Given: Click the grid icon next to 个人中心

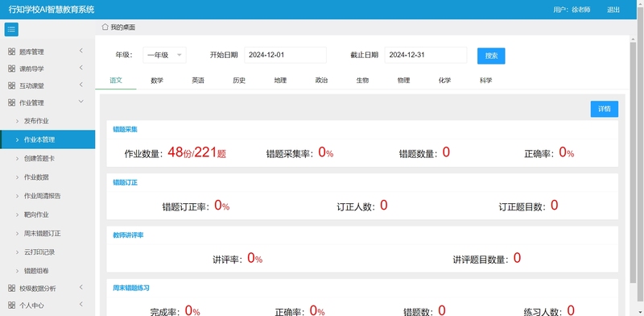Looking at the screenshot, I should click(11, 306).
